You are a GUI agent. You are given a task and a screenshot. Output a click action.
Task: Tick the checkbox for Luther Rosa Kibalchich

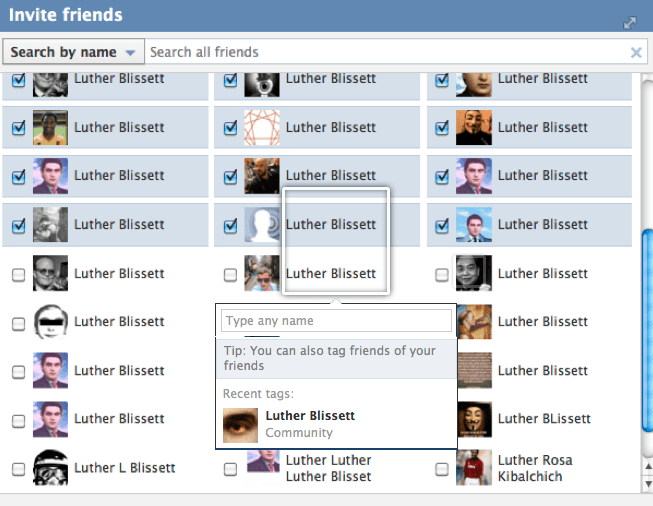click(x=442, y=468)
